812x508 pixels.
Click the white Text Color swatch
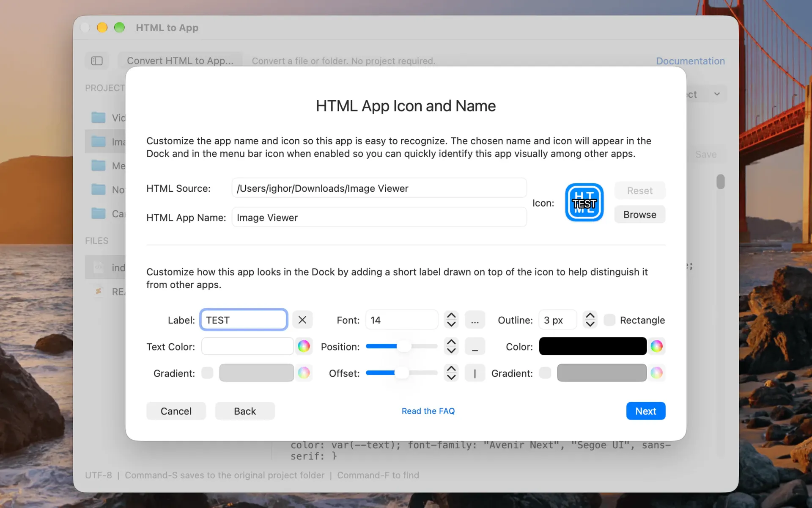click(247, 346)
